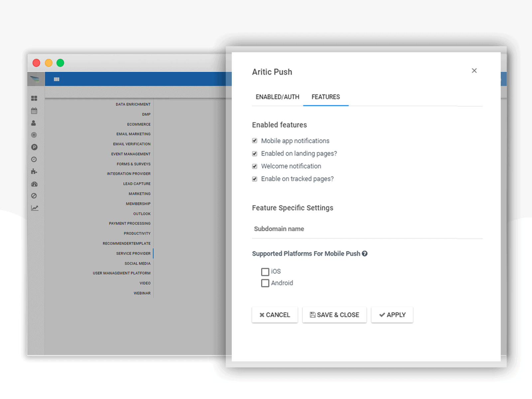532x399 pixels.
Task: Toggle Enable on tracked pages checkbox
Action: click(x=255, y=179)
